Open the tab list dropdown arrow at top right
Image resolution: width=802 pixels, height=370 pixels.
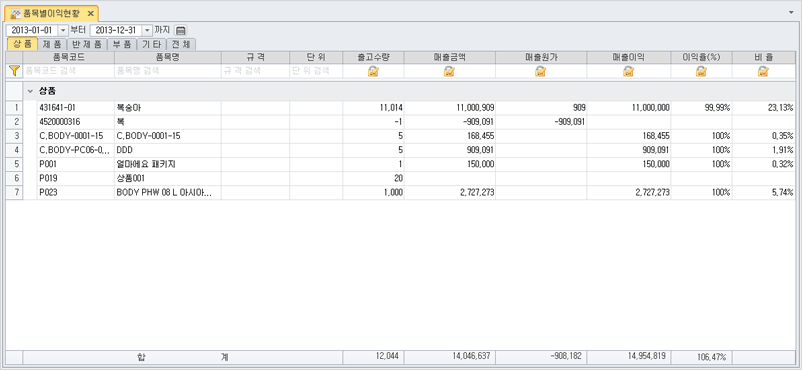pos(792,11)
